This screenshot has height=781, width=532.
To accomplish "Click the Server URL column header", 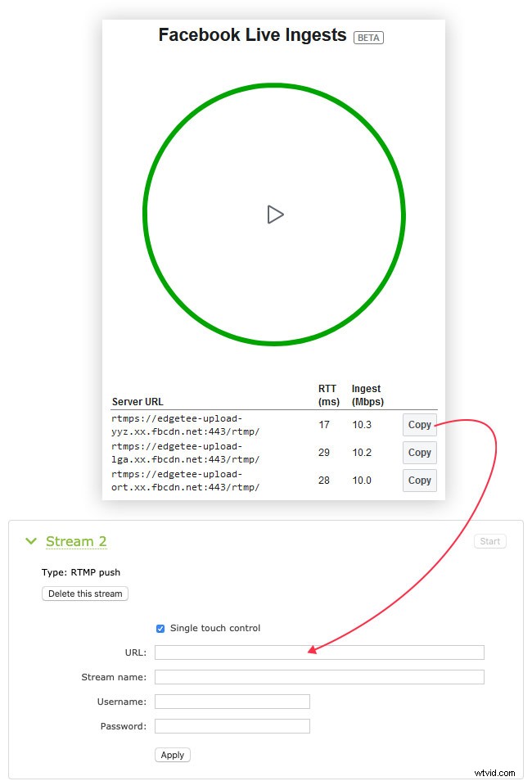I will pos(138,402).
